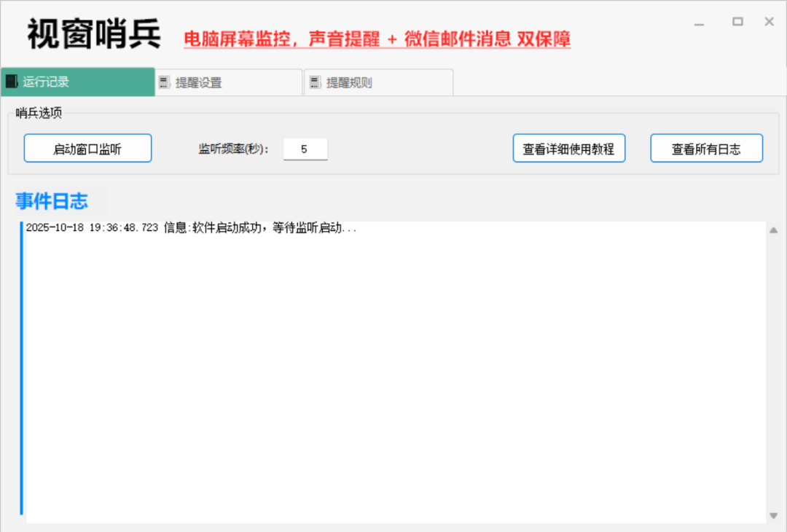Click the 查看所有日志 button
787x532 pixels.
[706, 148]
